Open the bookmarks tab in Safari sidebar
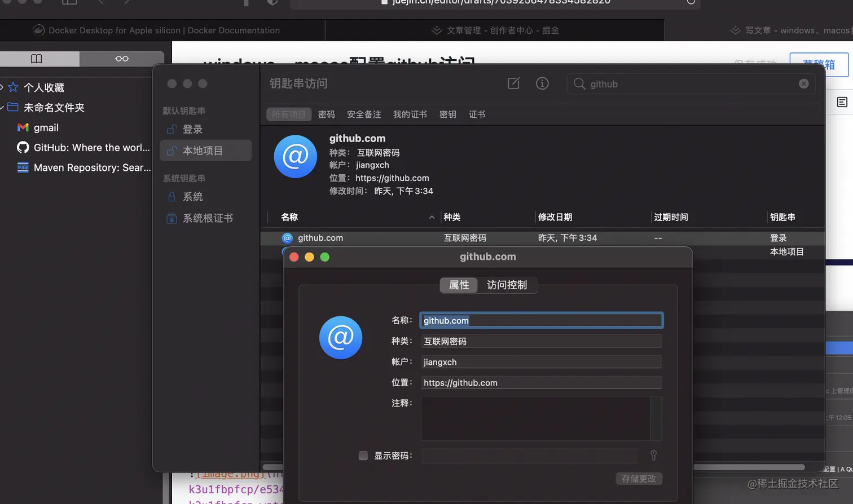The width and height of the screenshot is (853, 504). point(37,59)
